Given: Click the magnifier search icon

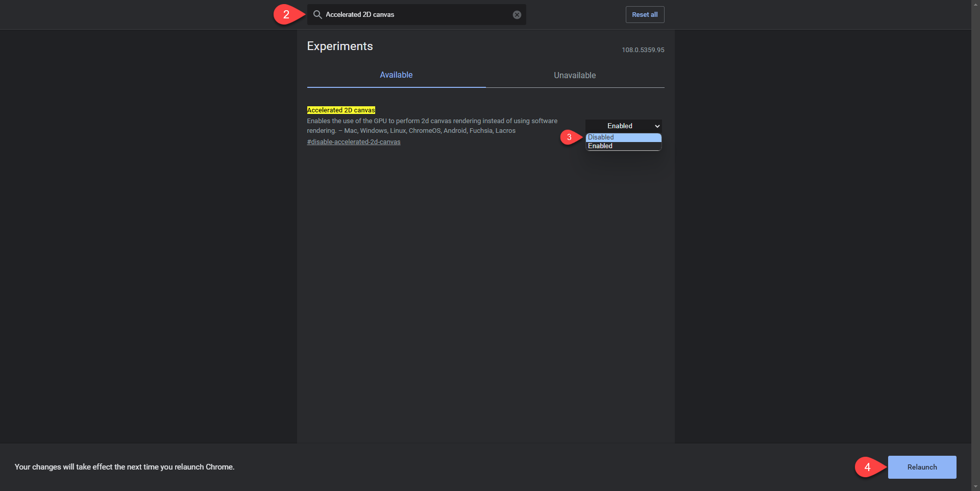Looking at the screenshot, I should [317, 15].
